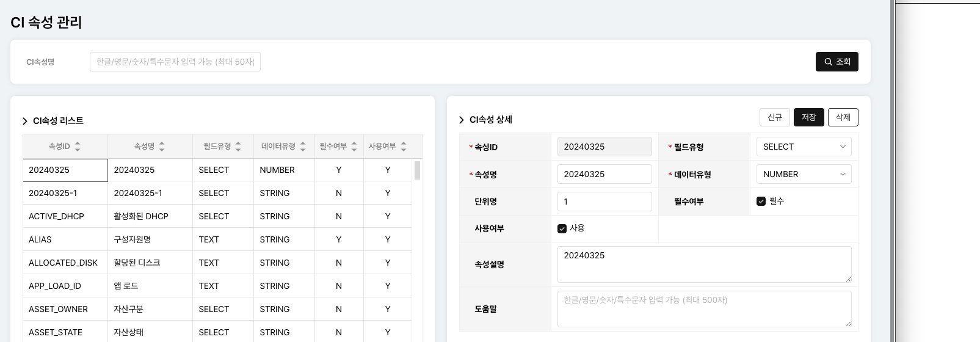Focus the CI속성명 search input field

click(175, 62)
